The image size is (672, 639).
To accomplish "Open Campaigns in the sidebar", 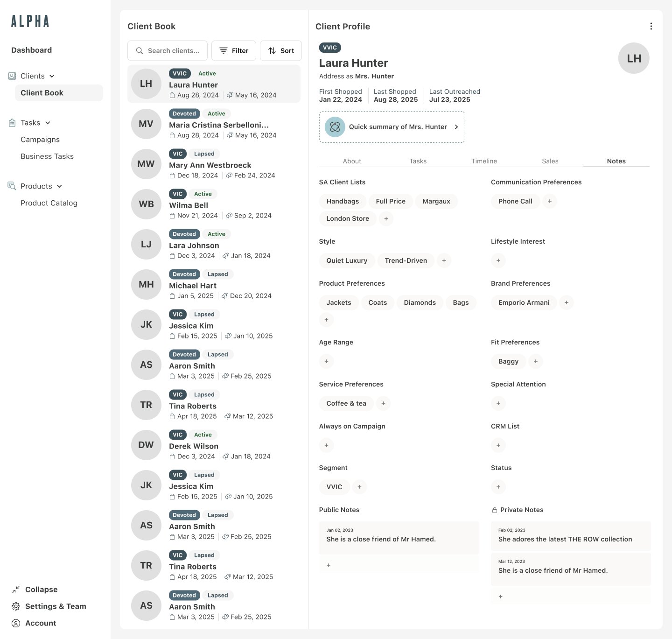I will (x=40, y=140).
